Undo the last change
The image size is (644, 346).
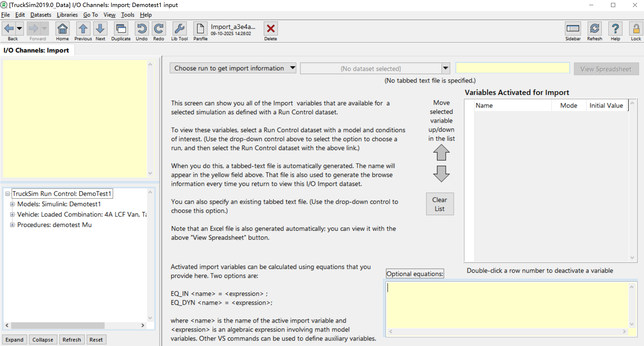coord(142,29)
